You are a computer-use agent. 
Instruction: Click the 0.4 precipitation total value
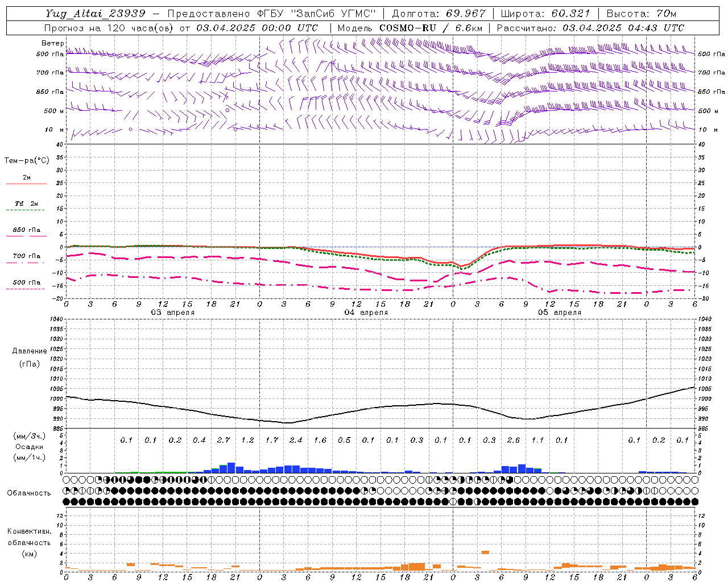point(199,440)
